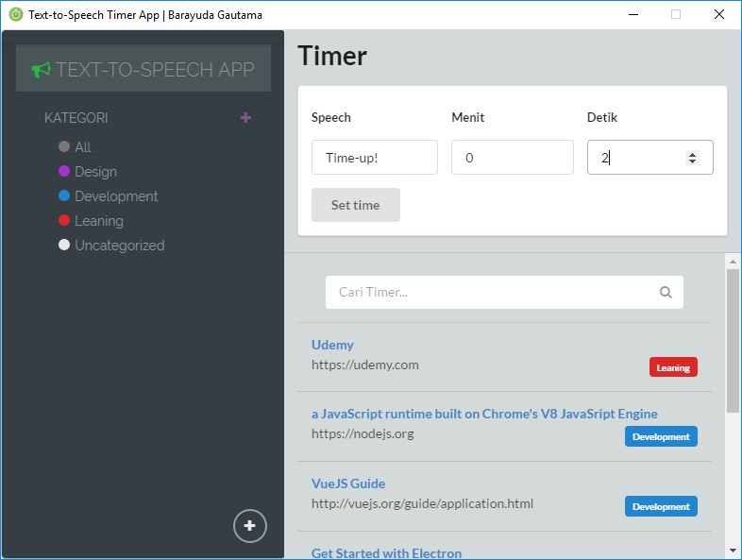Click the magnifier search icon

coord(666,293)
